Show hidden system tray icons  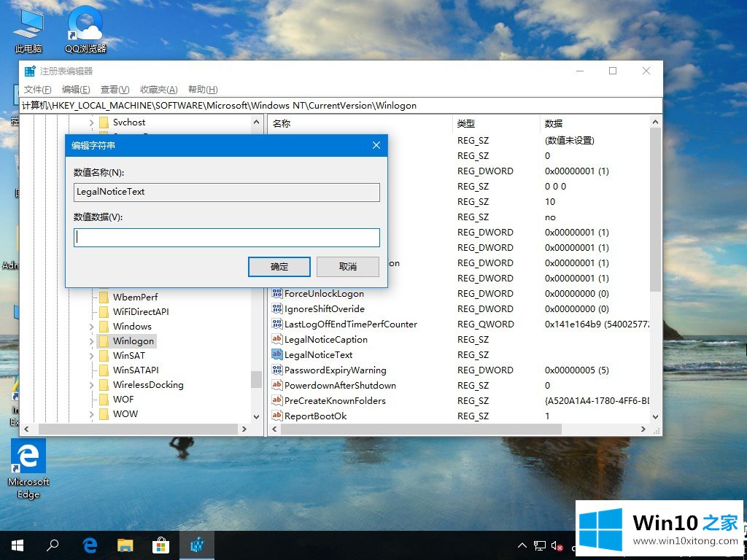click(x=522, y=545)
